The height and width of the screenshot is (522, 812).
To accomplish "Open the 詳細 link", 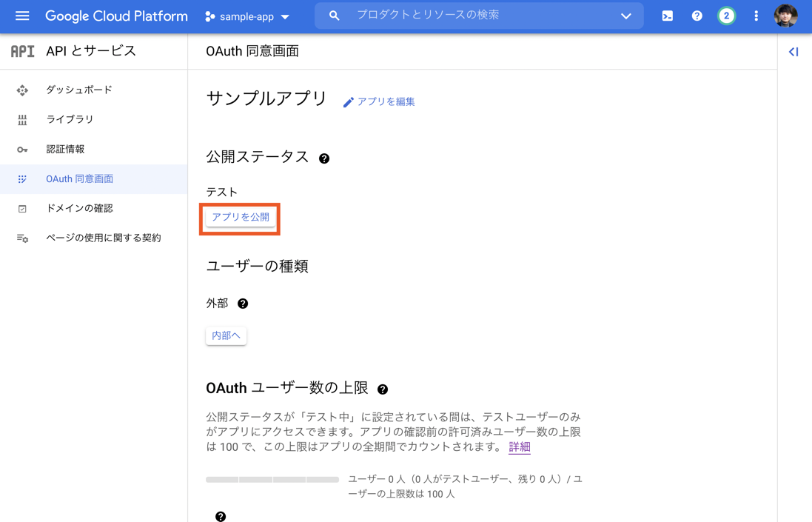I will click(x=519, y=446).
